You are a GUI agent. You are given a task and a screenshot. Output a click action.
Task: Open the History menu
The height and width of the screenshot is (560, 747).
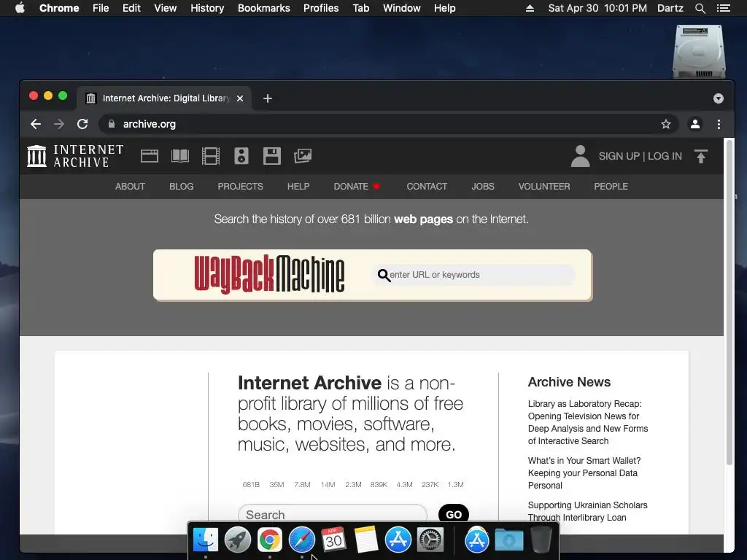[x=207, y=8]
